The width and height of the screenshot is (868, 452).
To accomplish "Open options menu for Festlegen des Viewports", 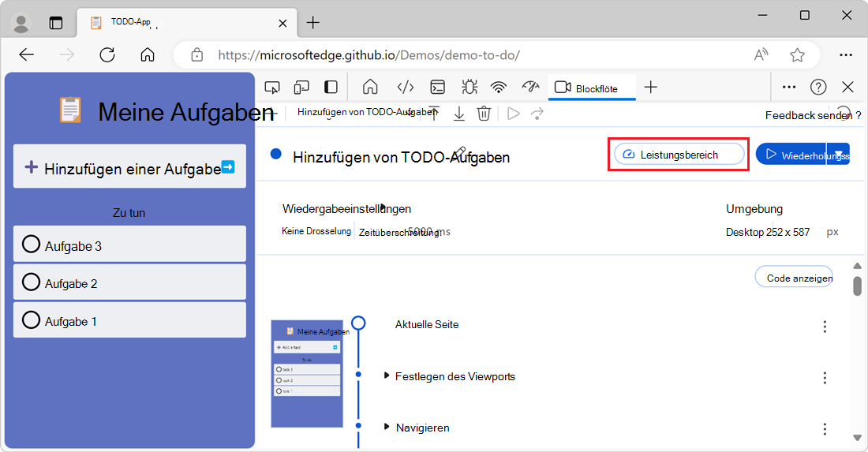I will pos(825,377).
